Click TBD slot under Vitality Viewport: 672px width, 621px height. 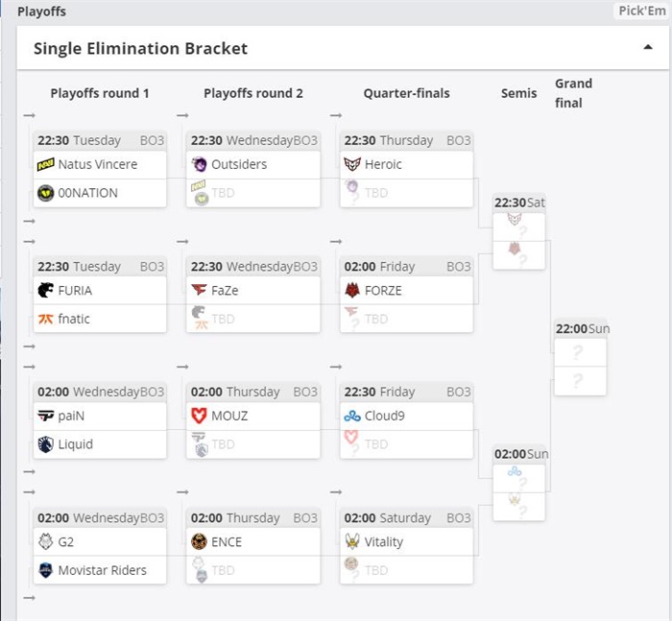pos(407,570)
